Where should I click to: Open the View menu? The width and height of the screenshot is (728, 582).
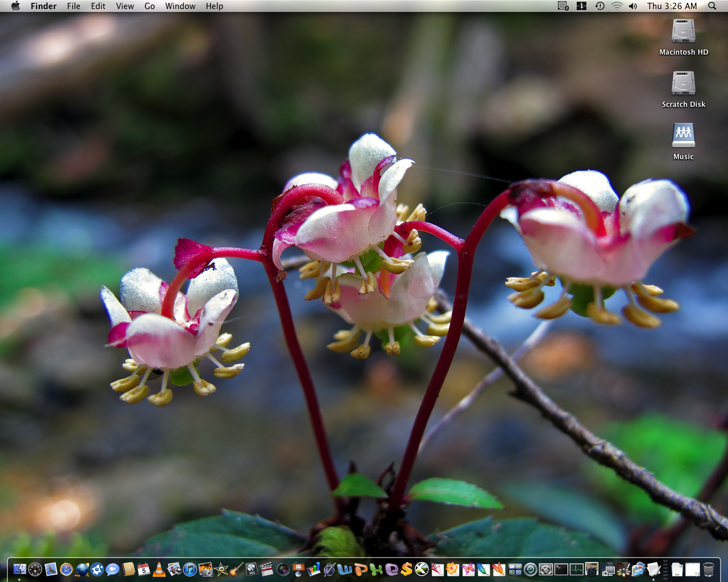tap(125, 6)
